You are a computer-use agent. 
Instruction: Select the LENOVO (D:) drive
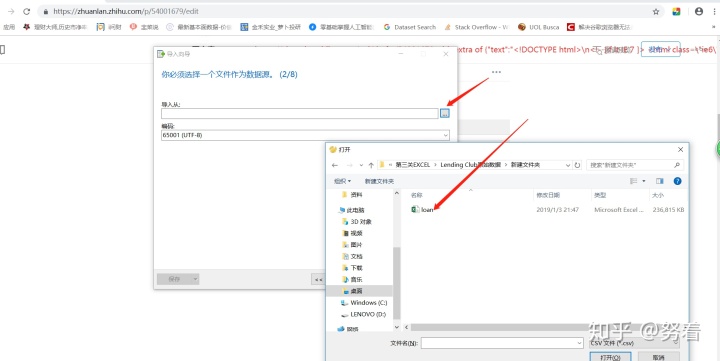pyautogui.click(x=364, y=315)
